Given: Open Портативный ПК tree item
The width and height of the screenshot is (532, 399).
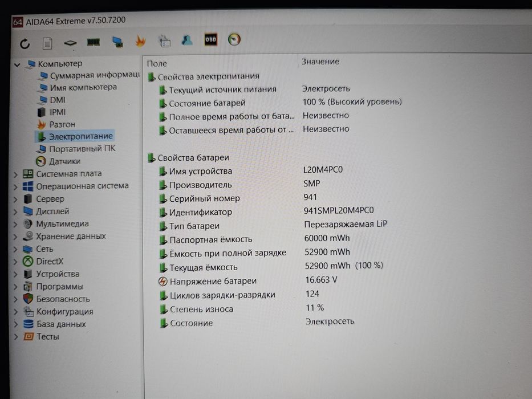Looking at the screenshot, I should [76, 149].
